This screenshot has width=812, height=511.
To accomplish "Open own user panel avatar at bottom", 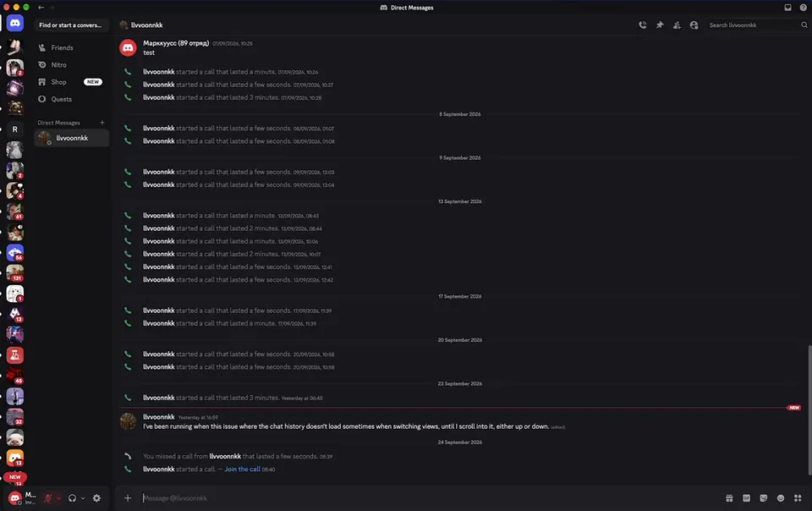I will (15, 498).
